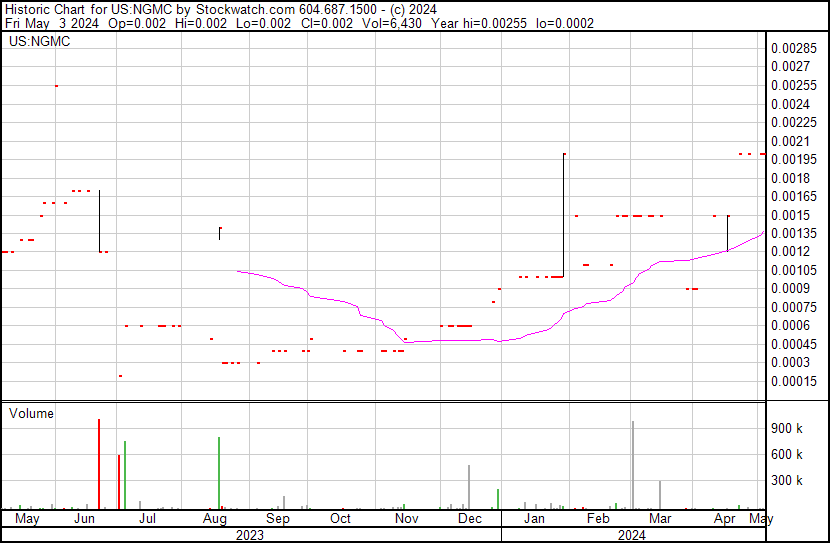Screen dimensions: 830x543
Task: Click the 2024 year label
Action: [x=631, y=535]
